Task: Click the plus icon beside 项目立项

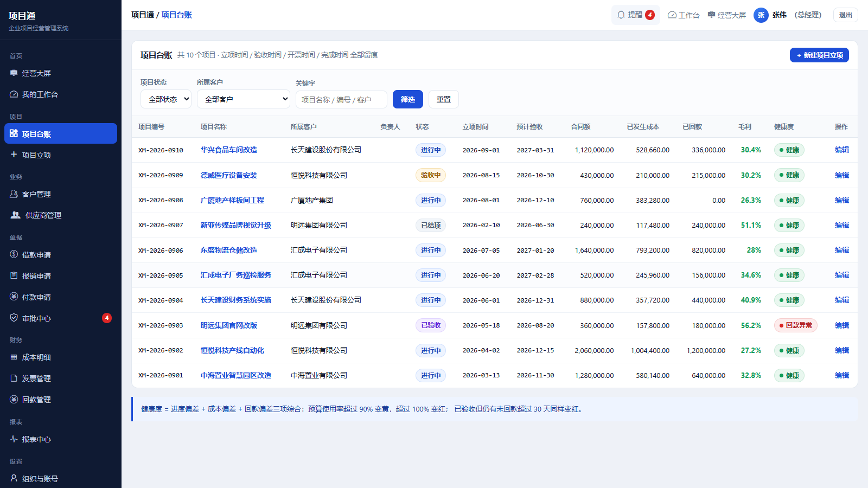Action: (x=14, y=155)
